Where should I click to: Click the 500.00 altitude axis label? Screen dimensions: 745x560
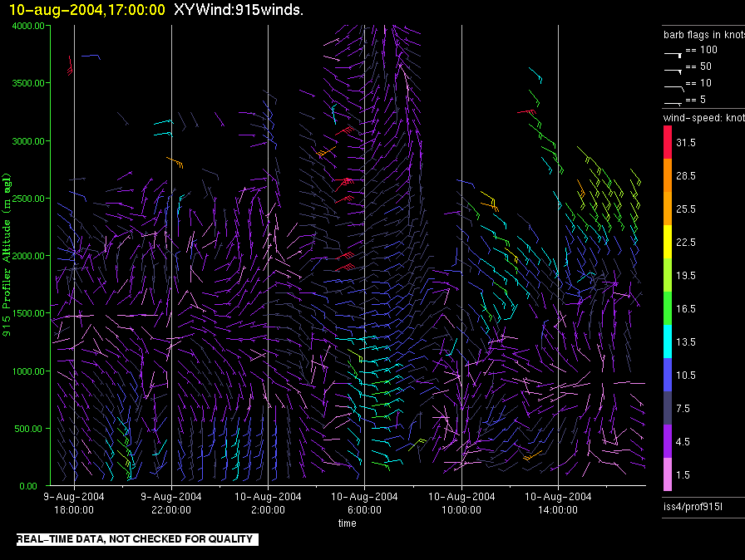point(28,429)
